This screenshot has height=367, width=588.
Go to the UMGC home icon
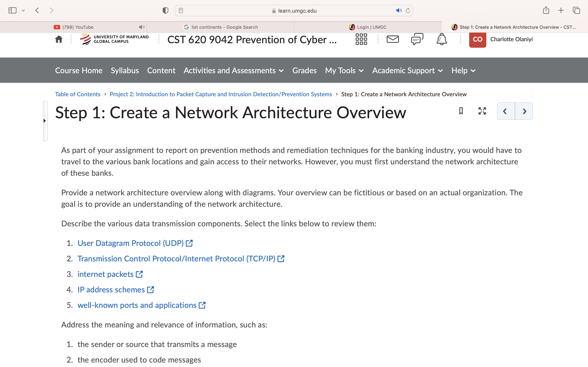(x=59, y=39)
